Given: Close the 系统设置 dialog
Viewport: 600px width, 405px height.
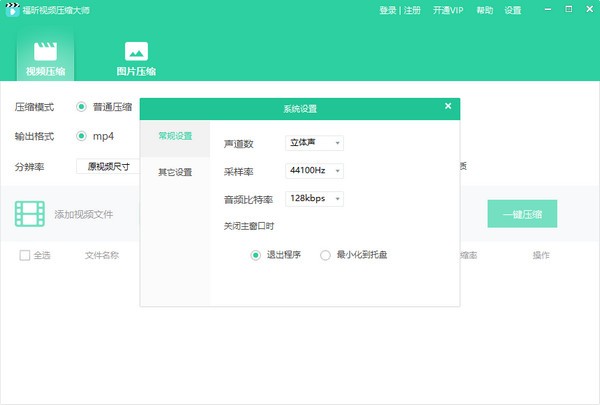Looking at the screenshot, I should coord(448,106).
